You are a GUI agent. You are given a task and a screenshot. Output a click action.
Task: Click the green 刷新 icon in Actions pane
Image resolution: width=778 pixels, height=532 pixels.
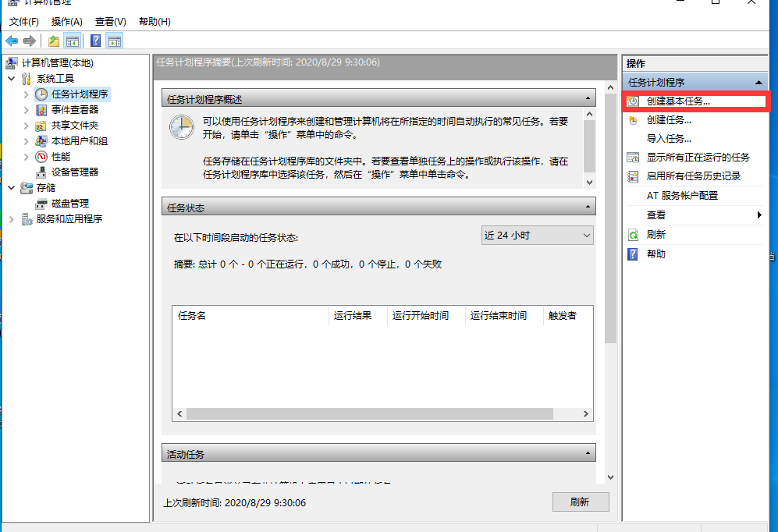(x=632, y=234)
